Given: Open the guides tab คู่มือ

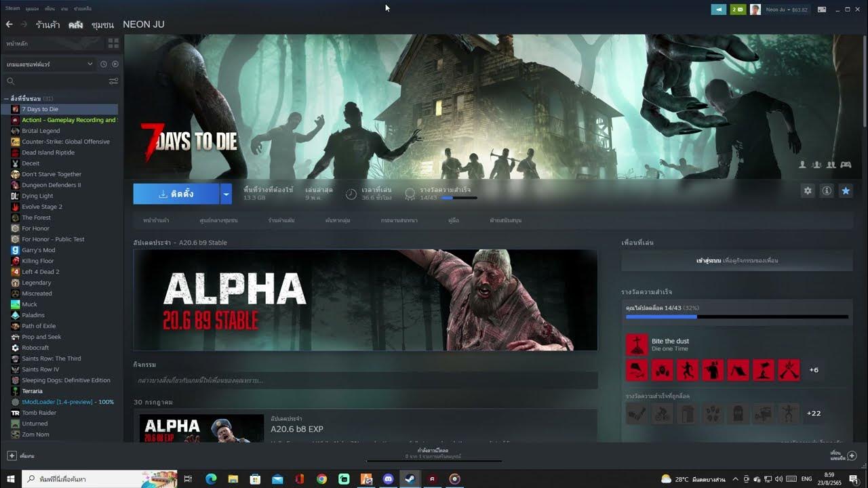Looking at the screenshot, I should tap(454, 220).
